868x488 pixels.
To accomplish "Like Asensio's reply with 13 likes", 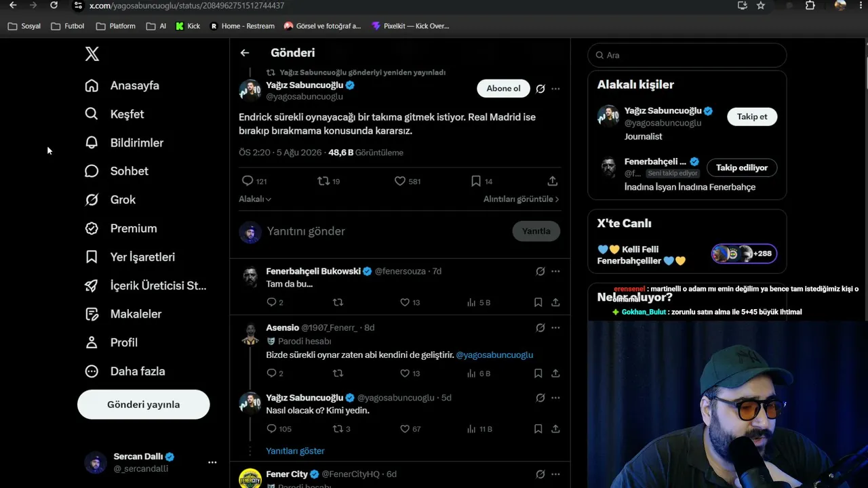I will click(405, 373).
